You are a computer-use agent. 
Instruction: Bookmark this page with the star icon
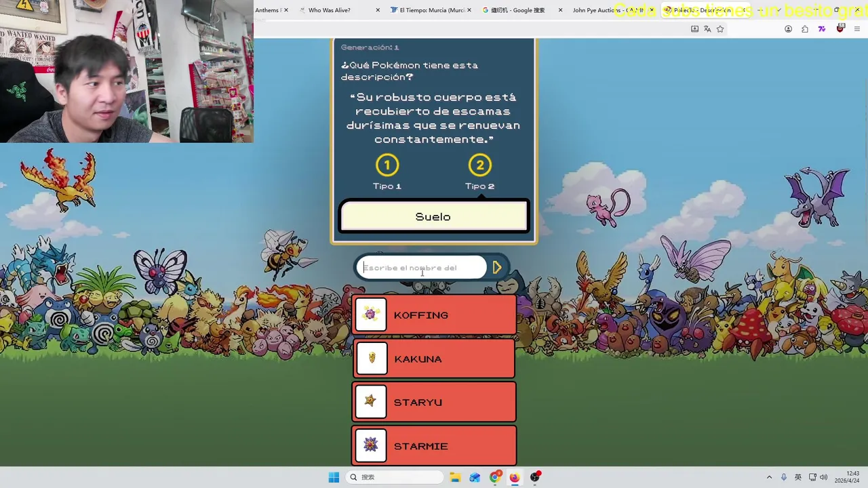pyautogui.click(x=720, y=29)
